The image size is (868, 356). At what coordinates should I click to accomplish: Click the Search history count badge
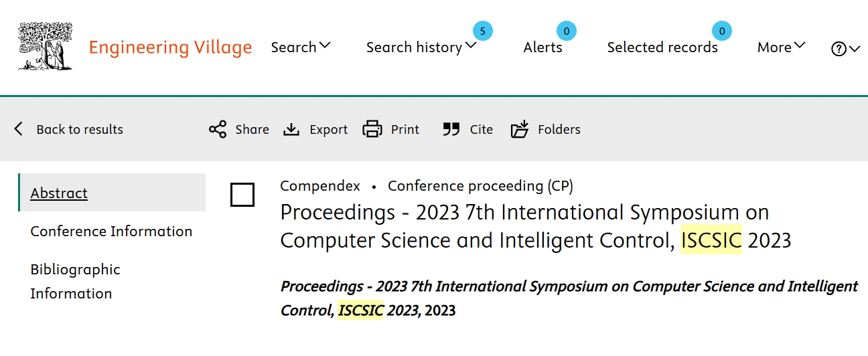(482, 31)
